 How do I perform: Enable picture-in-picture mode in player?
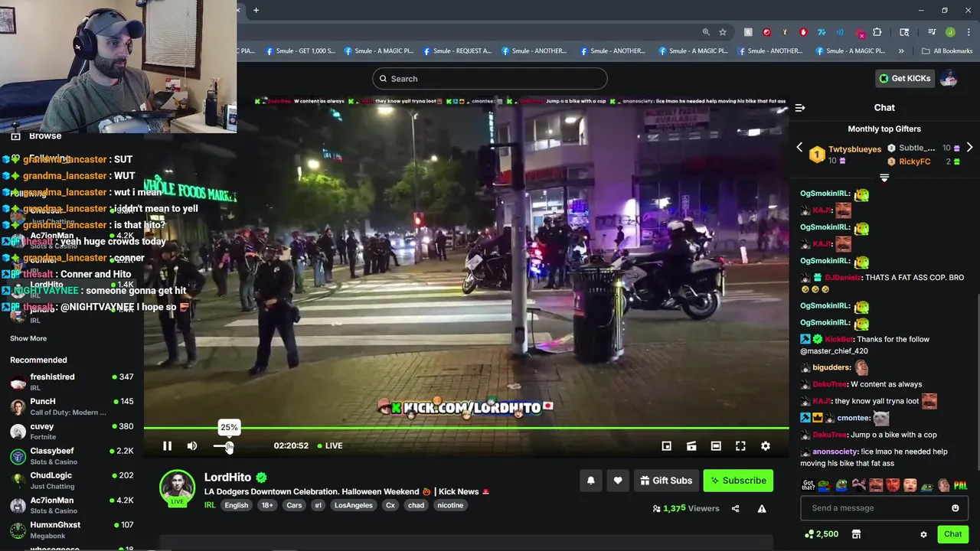click(666, 446)
